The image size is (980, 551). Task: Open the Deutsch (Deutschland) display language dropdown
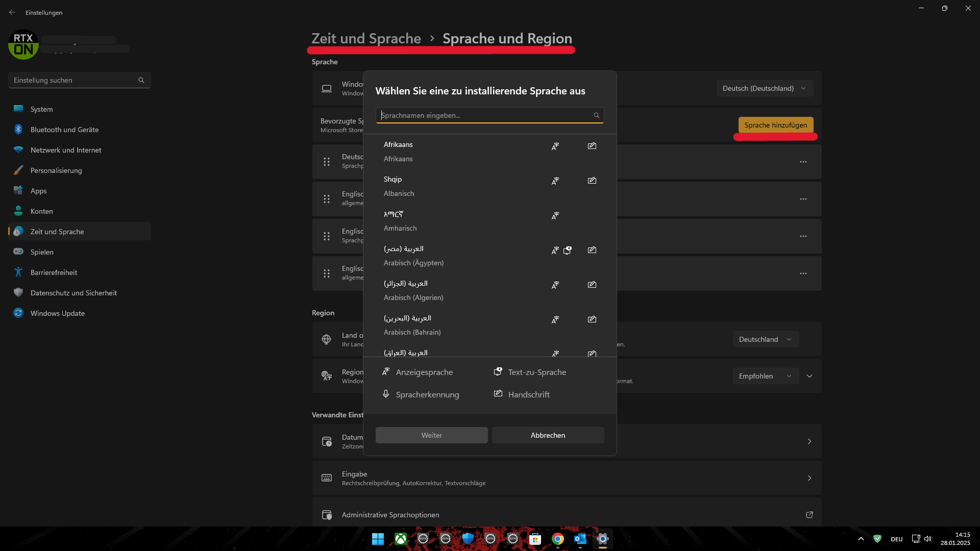765,88
